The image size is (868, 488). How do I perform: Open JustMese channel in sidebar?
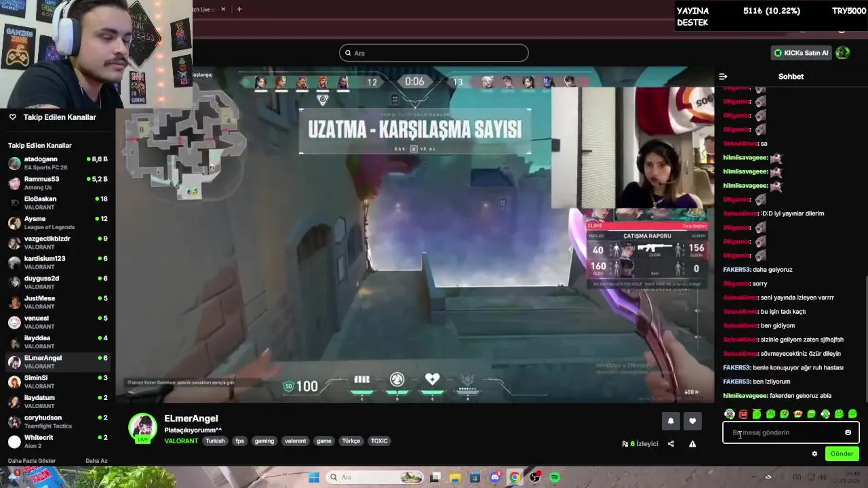[58, 302]
